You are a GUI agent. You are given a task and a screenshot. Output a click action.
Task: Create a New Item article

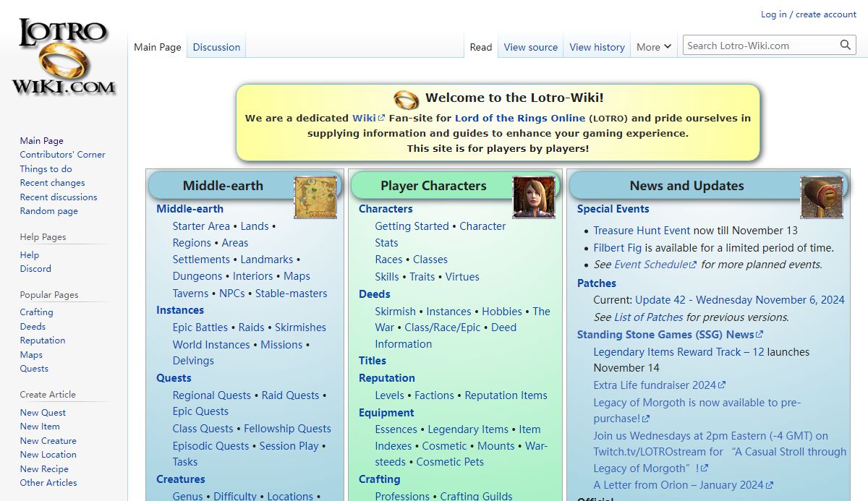[x=40, y=427]
